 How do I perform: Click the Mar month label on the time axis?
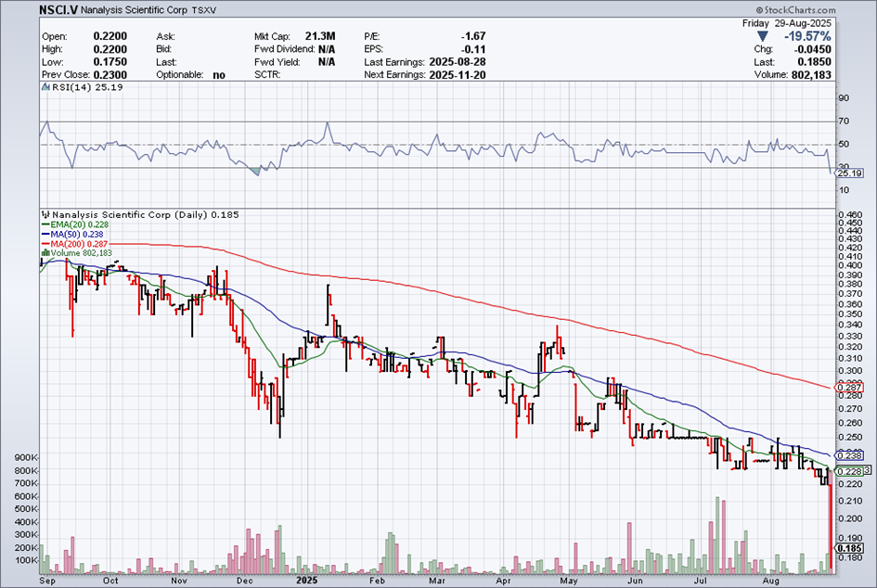[x=437, y=581]
